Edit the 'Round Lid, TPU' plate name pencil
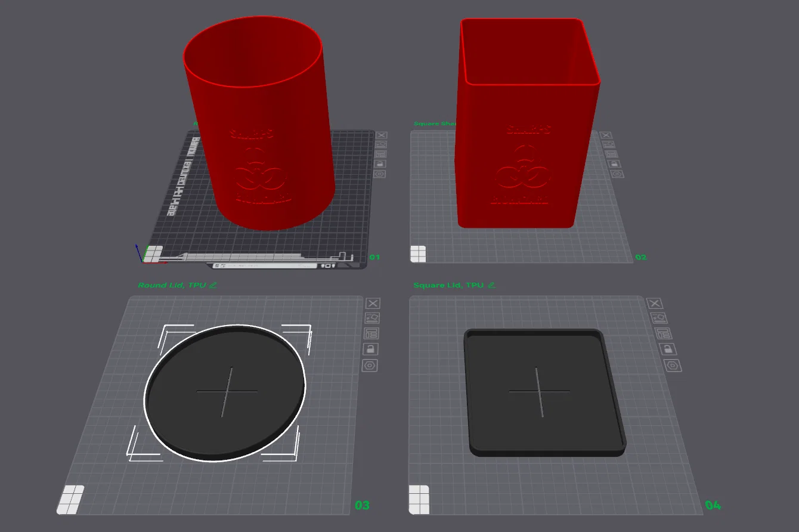Image resolution: width=799 pixels, height=532 pixels. [213, 285]
